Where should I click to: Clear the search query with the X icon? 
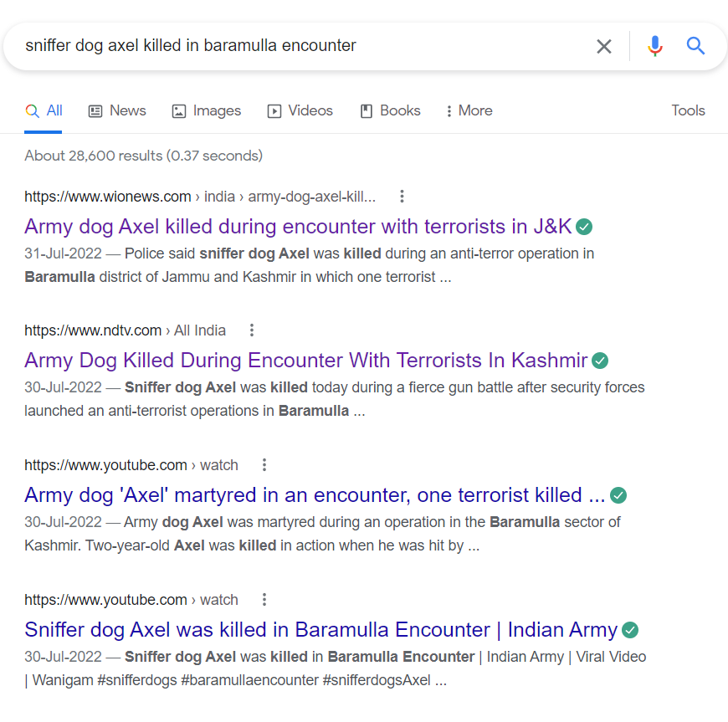click(x=604, y=47)
